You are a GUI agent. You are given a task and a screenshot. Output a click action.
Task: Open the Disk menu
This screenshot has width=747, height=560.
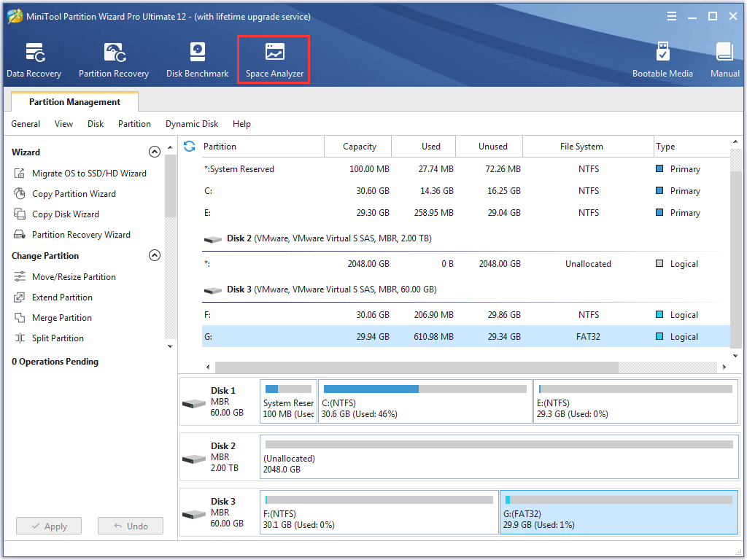[x=95, y=124]
